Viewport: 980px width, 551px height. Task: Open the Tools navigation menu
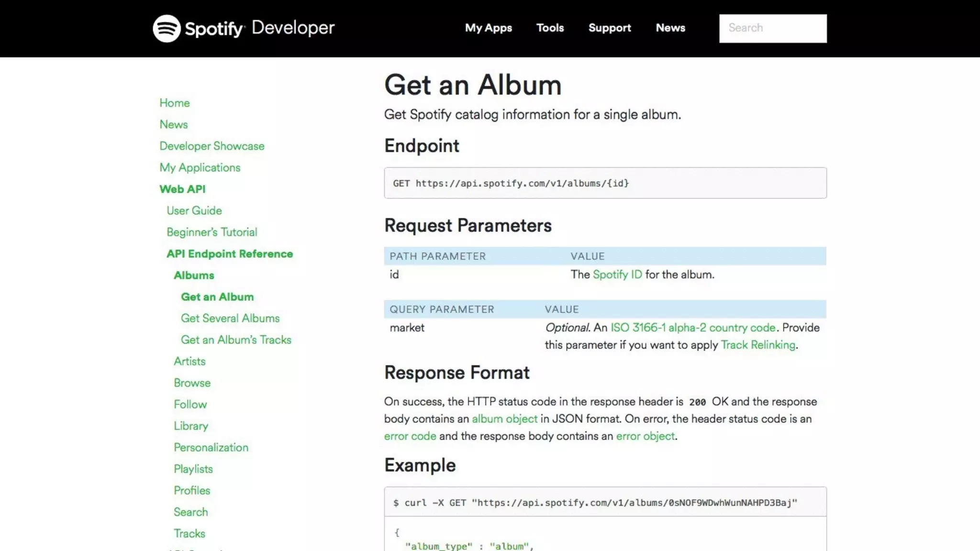point(550,28)
